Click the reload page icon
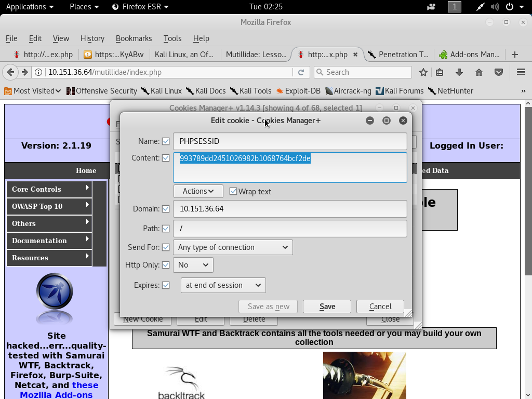 coord(301,72)
